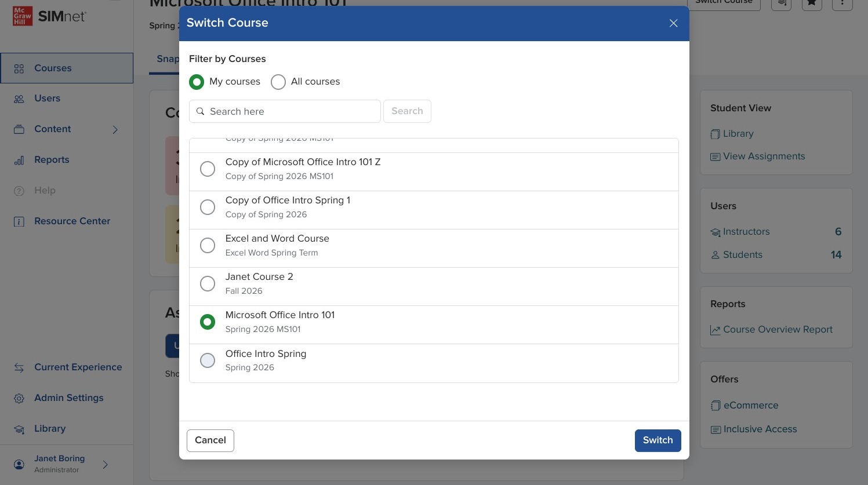Click the eCommerce book icon
868x485 pixels.
point(716,406)
